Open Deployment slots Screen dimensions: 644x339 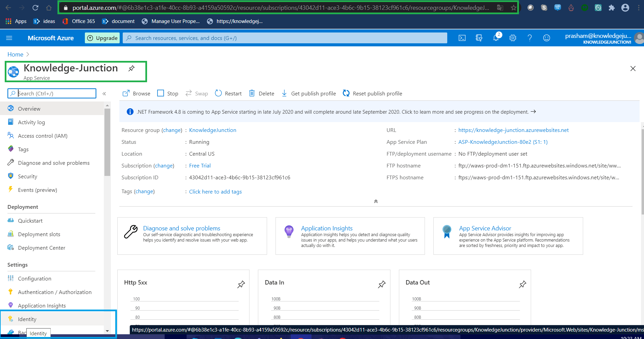52,234
